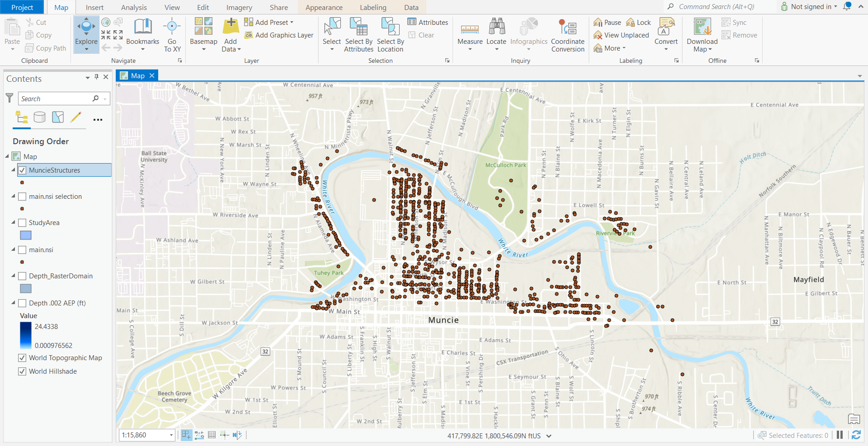Pause map drawing in status bar
Viewport: 868px width, 446px height.
pos(840,435)
